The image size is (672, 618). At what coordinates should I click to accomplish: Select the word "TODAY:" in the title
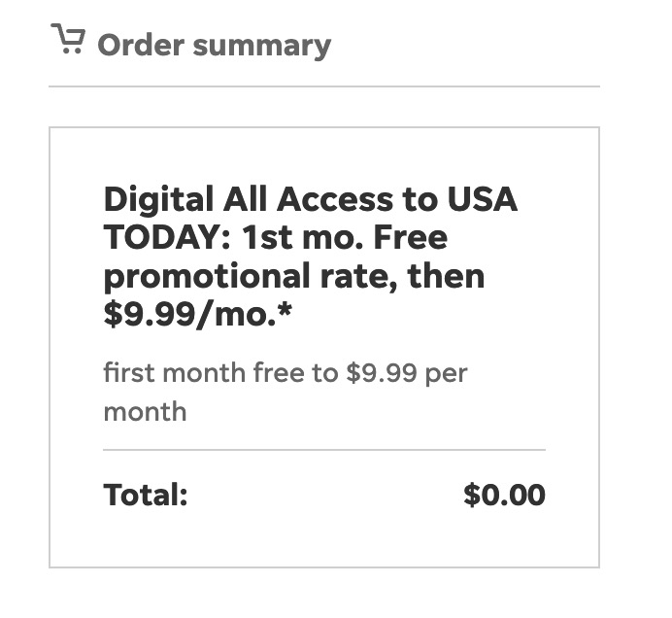click(169, 238)
